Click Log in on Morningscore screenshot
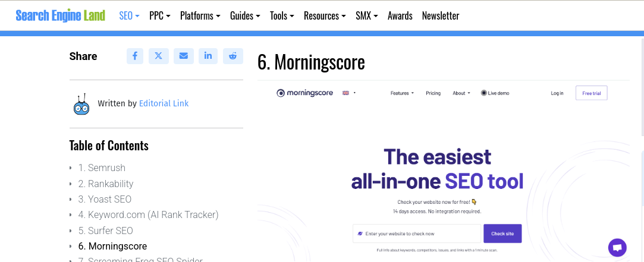Screen dimensions: 644x262 pyautogui.click(x=557, y=93)
